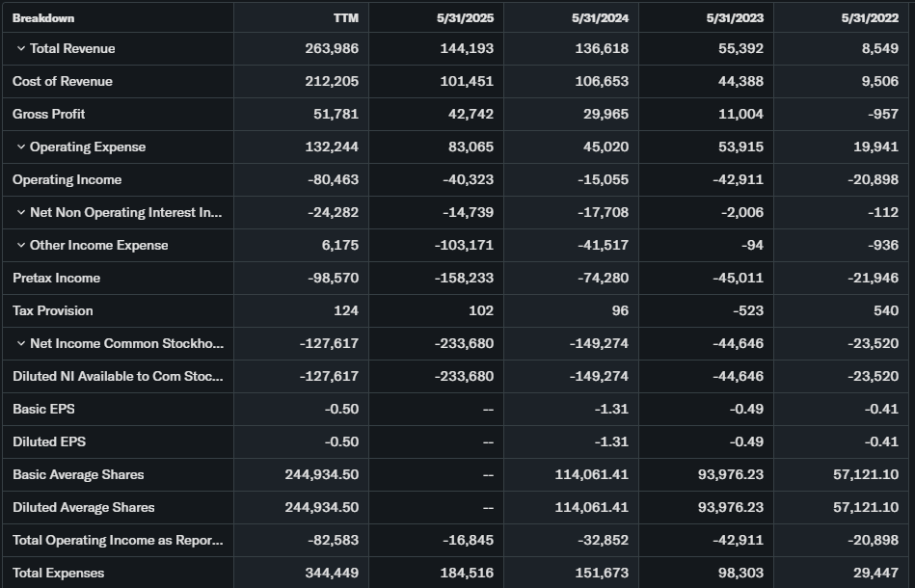Select the Total Expenses row label
Viewport: 915px width, 588px height.
click(59, 574)
